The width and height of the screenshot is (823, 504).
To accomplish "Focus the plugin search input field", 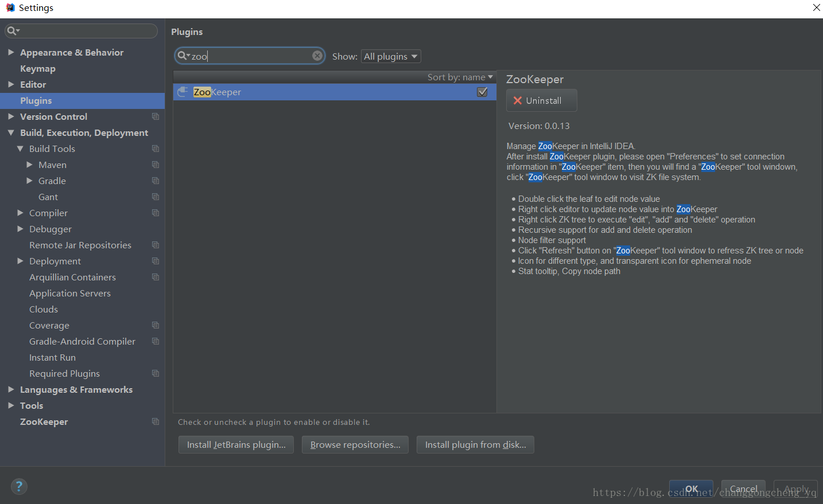I will point(251,56).
